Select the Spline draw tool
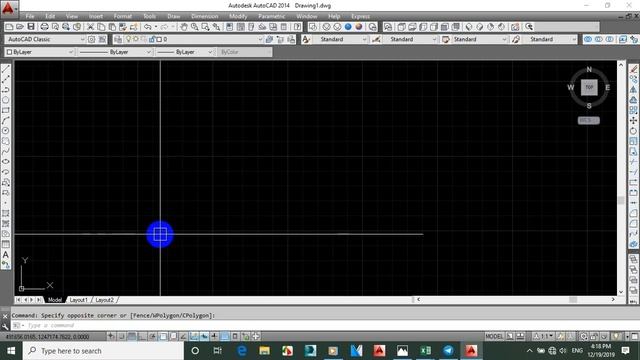640x360 pixels. click(6, 151)
